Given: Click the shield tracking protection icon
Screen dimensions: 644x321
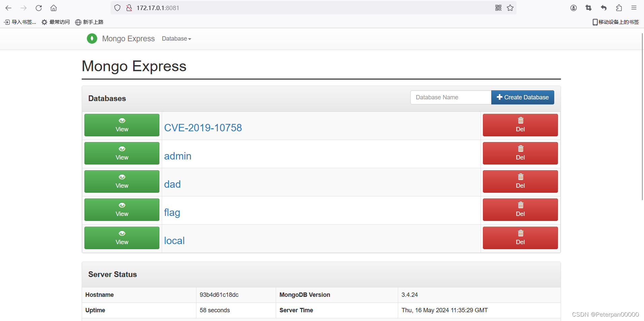Looking at the screenshot, I should 117,8.
